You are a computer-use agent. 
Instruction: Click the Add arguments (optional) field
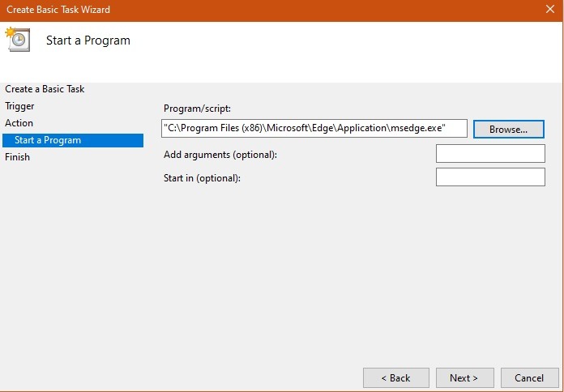coord(490,154)
